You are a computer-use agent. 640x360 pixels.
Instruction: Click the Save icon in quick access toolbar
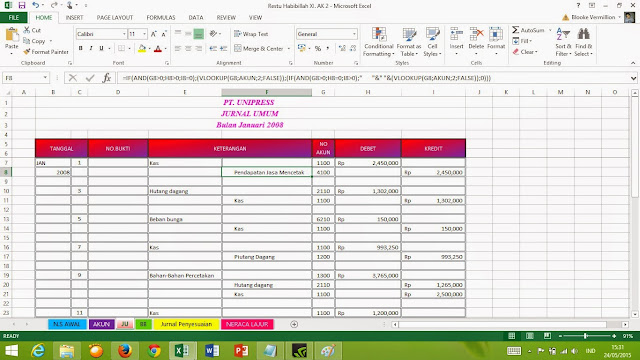coord(22,5)
